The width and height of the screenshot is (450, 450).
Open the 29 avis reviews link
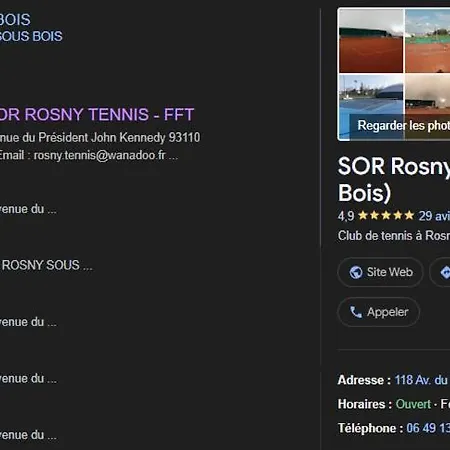tap(434, 216)
